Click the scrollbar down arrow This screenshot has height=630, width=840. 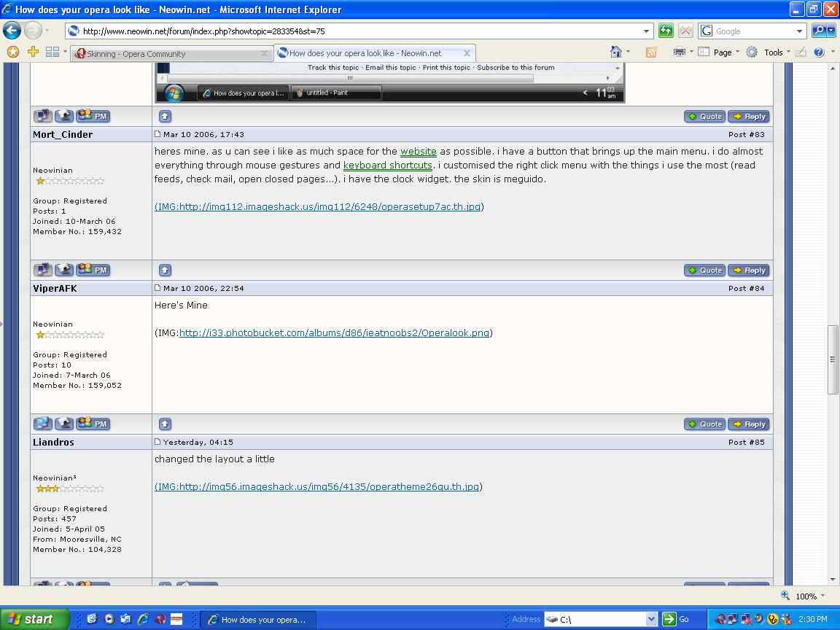tap(833, 580)
